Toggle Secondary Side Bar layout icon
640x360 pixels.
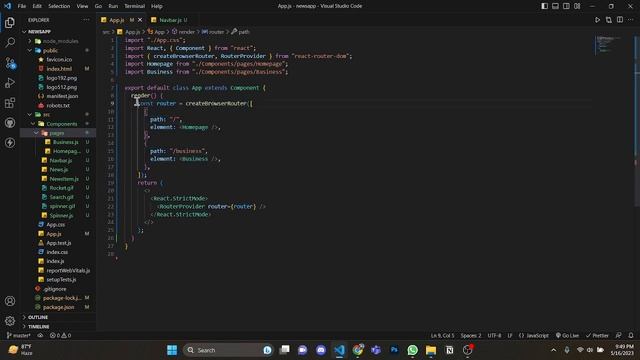566,6
